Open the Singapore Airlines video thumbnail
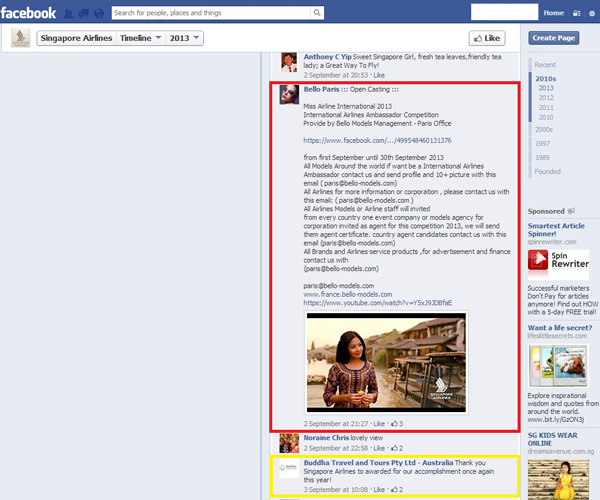 [x=385, y=361]
